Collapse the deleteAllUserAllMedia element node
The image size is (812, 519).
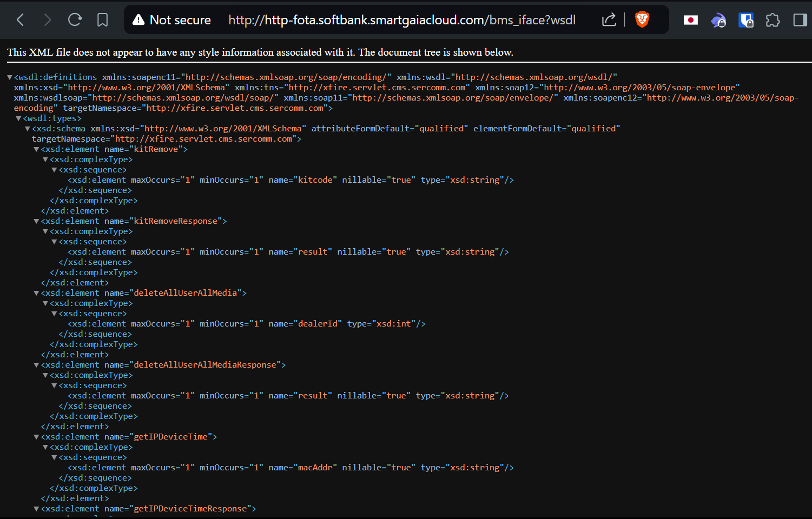36,293
